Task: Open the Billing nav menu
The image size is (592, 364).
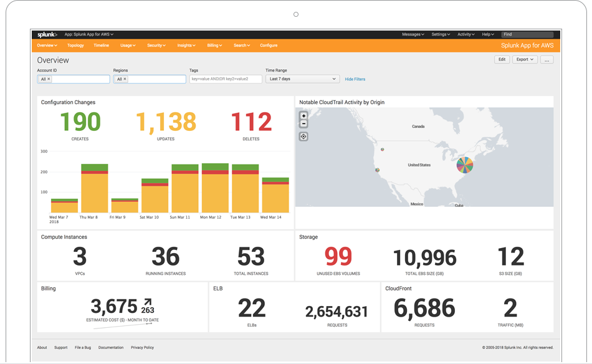Action: pos(214,45)
